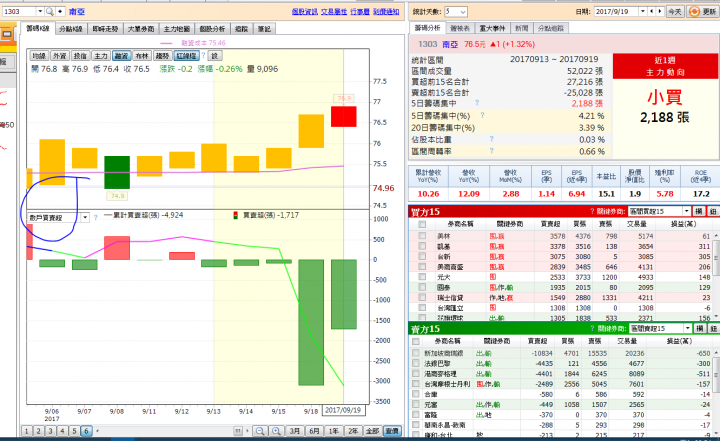Select chart layout page 5 button
This screenshot has width=720, height=441.
(x=74, y=431)
